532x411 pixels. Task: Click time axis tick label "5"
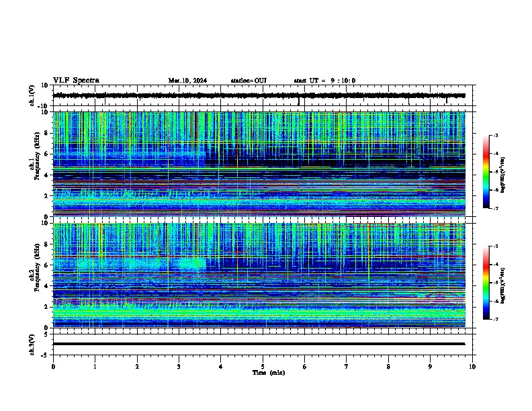pos(263,367)
